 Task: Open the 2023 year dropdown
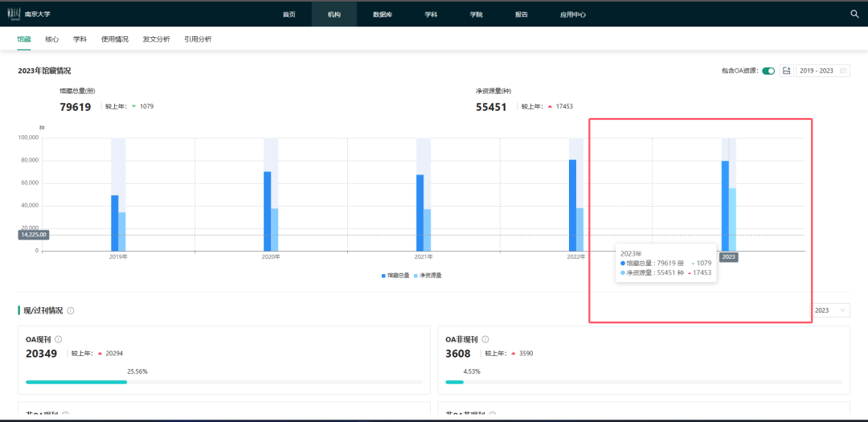click(830, 310)
